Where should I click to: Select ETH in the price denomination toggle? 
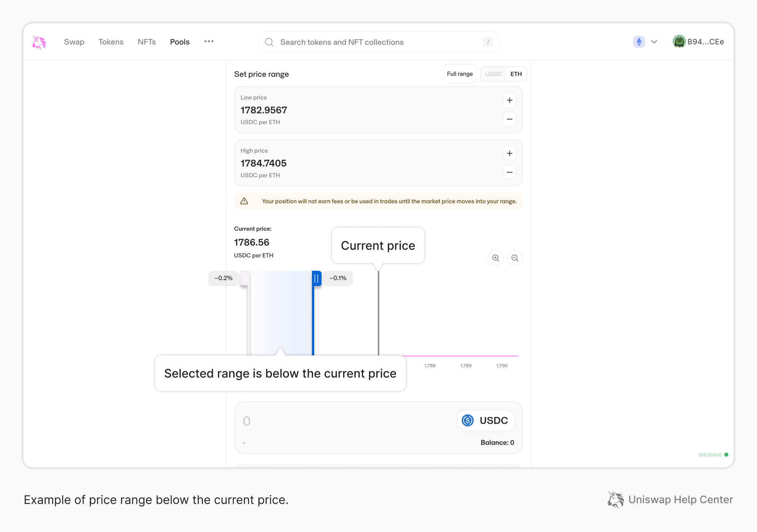click(x=516, y=74)
